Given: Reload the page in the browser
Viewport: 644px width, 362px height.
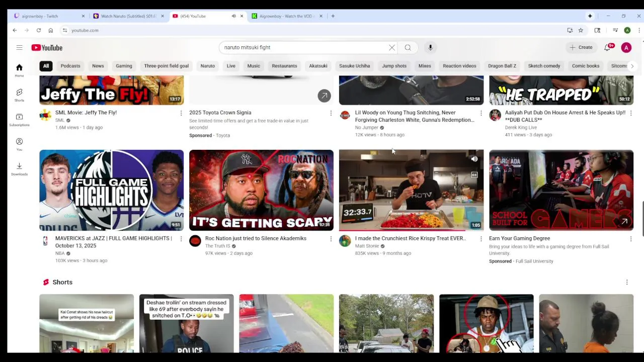Looking at the screenshot, I should [x=38, y=30].
